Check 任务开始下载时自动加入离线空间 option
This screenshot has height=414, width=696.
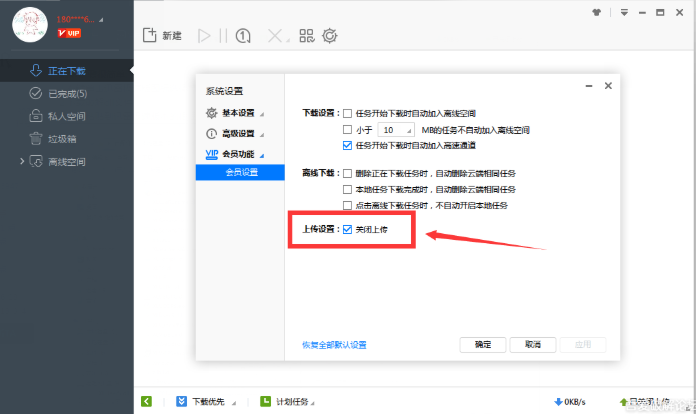pos(347,114)
